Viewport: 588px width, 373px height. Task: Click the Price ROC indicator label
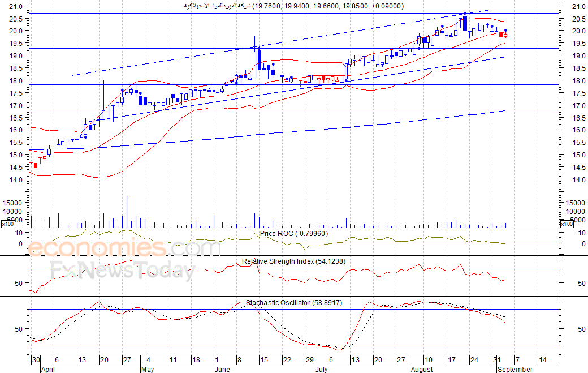coord(294,234)
